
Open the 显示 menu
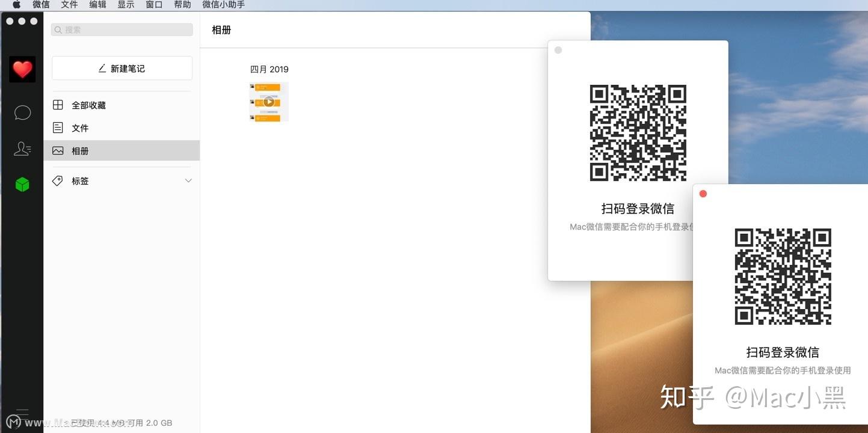pyautogui.click(x=126, y=5)
